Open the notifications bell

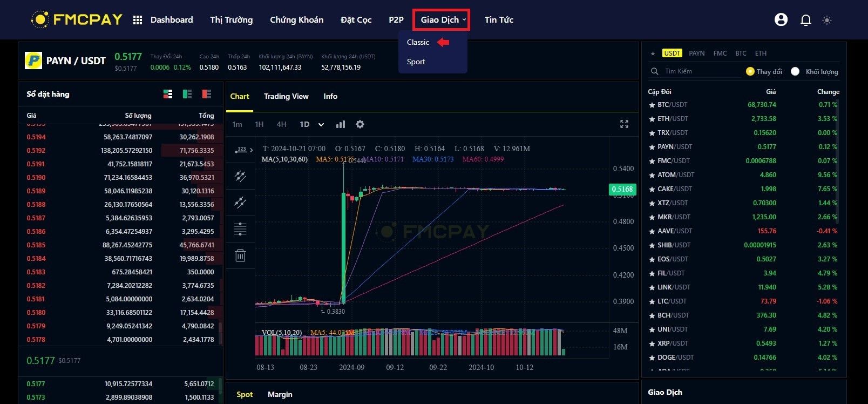806,20
